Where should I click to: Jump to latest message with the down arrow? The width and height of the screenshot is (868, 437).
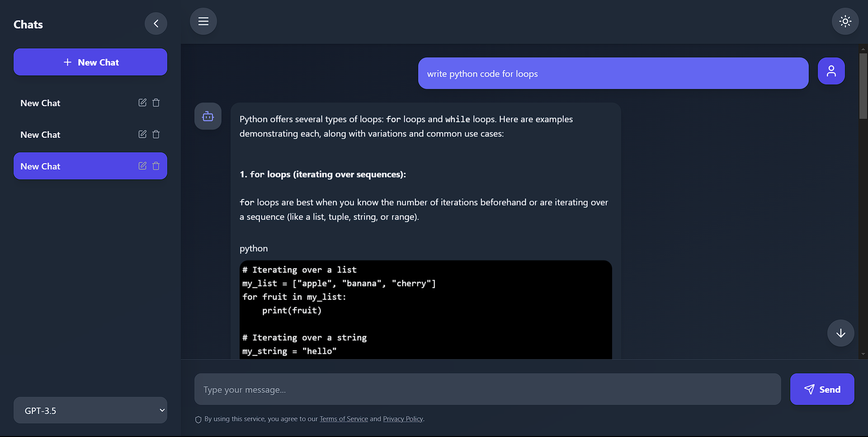(840, 333)
